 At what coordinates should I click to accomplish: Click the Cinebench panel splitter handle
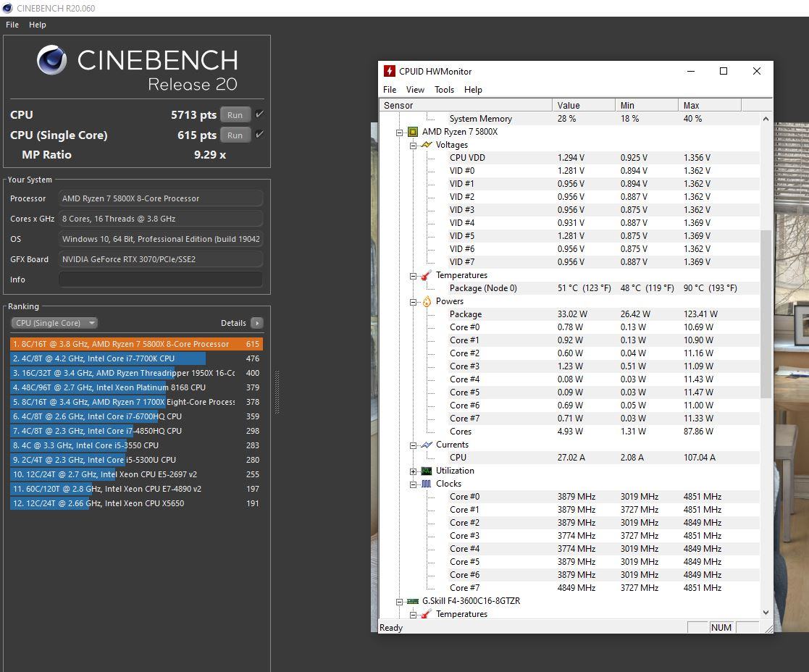point(277,392)
